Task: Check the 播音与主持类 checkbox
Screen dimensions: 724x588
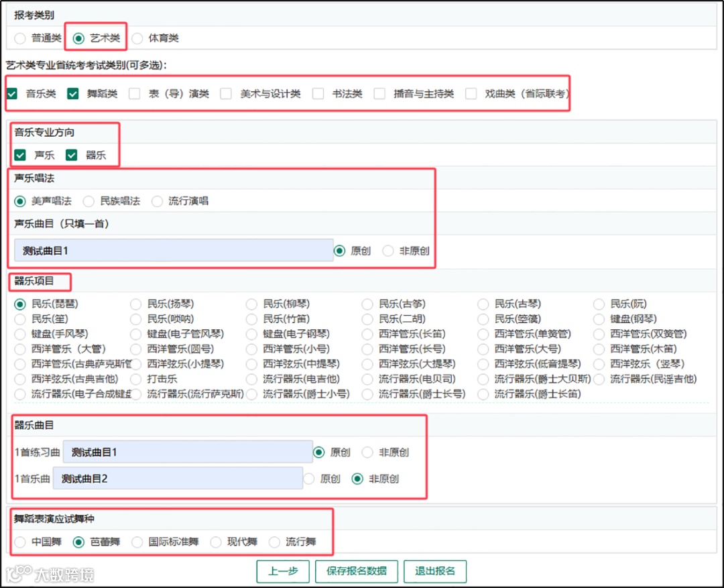Action: (x=379, y=94)
